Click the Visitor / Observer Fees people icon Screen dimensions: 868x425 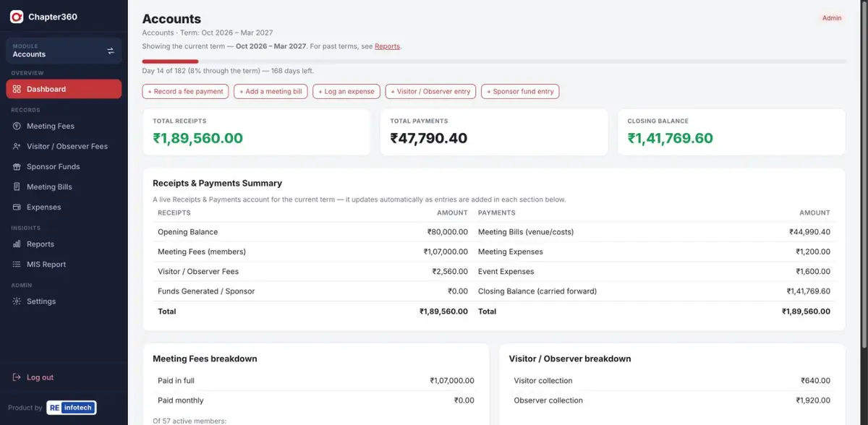pos(17,146)
